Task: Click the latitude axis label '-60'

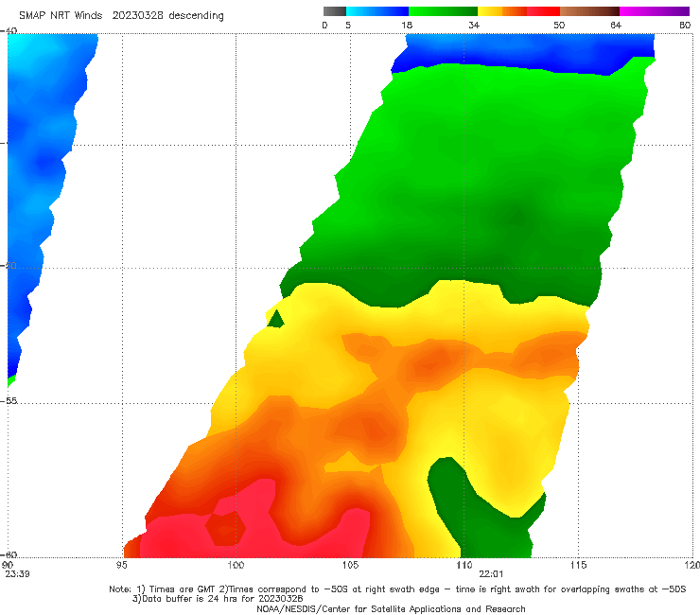Action: 9,554
